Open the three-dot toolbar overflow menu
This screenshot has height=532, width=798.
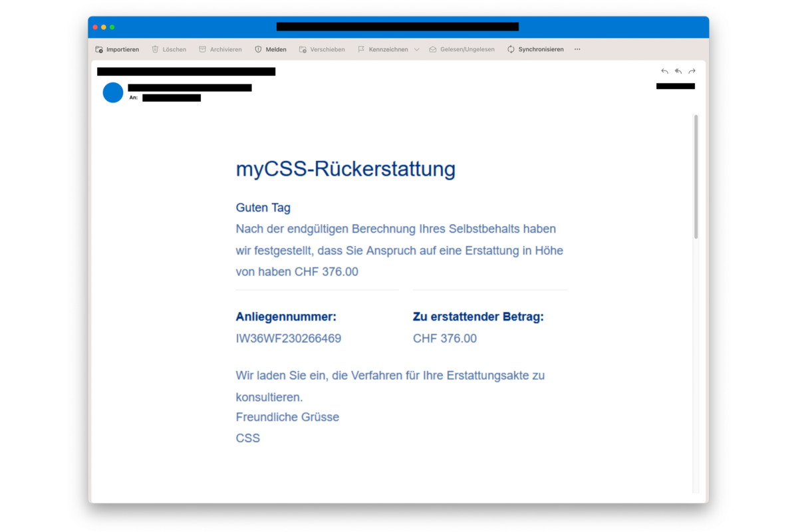pos(577,49)
